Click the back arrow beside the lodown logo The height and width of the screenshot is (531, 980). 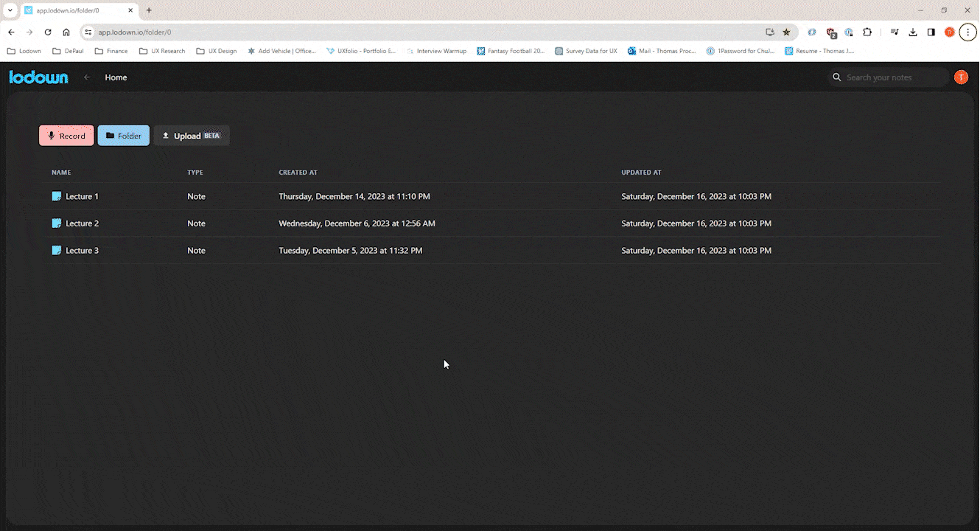pos(86,77)
